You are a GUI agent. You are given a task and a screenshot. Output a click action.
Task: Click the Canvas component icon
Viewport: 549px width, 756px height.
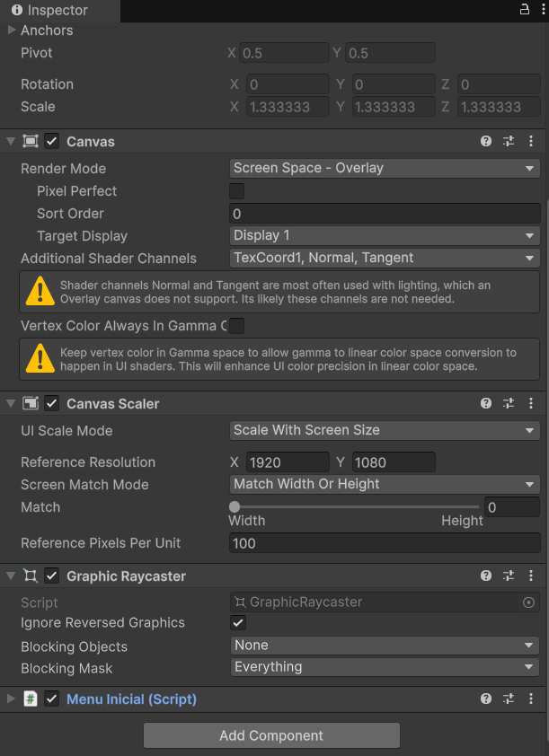click(31, 141)
